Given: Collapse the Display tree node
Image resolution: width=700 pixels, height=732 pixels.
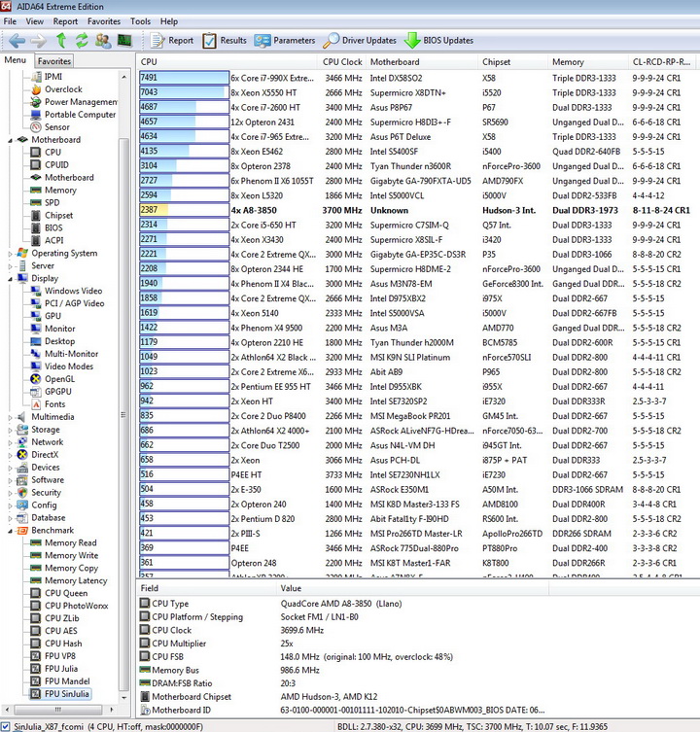Looking at the screenshot, I should 11,279.
